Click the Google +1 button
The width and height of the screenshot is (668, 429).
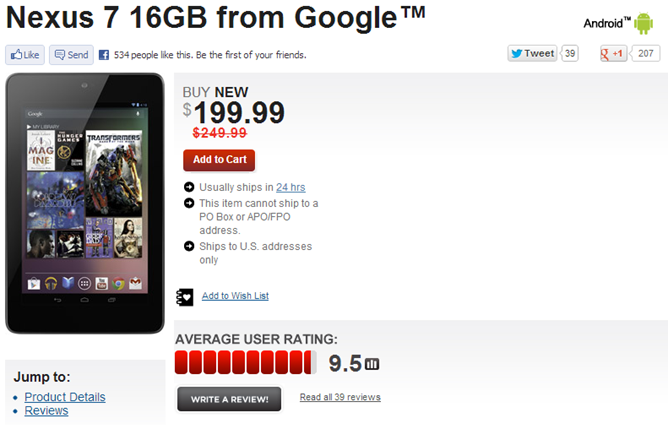point(612,54)
